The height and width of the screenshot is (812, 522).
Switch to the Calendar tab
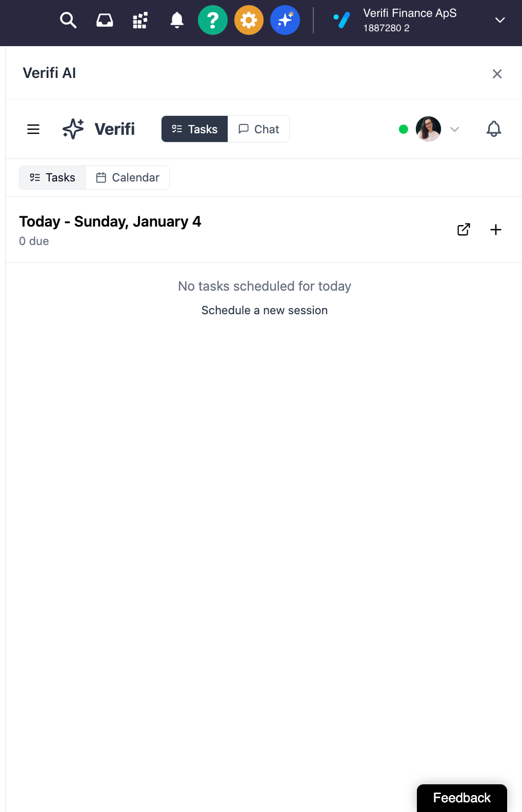coord(128,178)
